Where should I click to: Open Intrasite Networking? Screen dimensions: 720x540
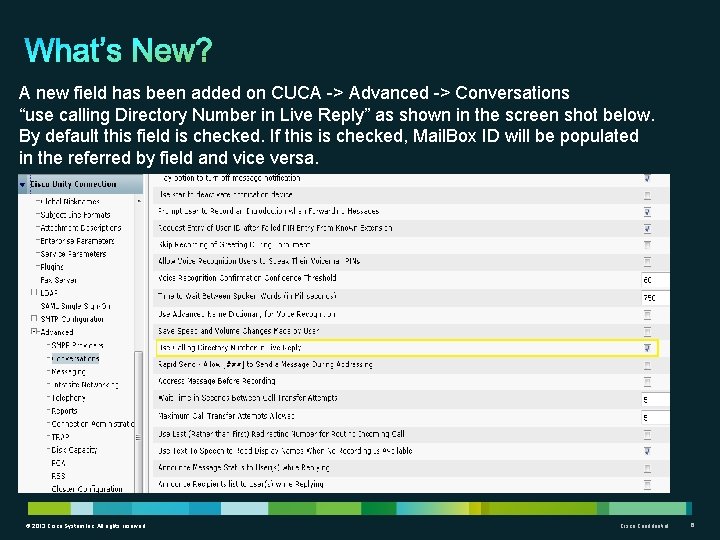tap(84, 384)
